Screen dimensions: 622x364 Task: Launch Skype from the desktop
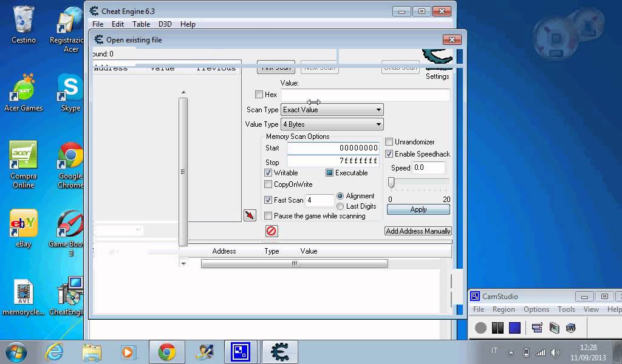coord(70,93)
